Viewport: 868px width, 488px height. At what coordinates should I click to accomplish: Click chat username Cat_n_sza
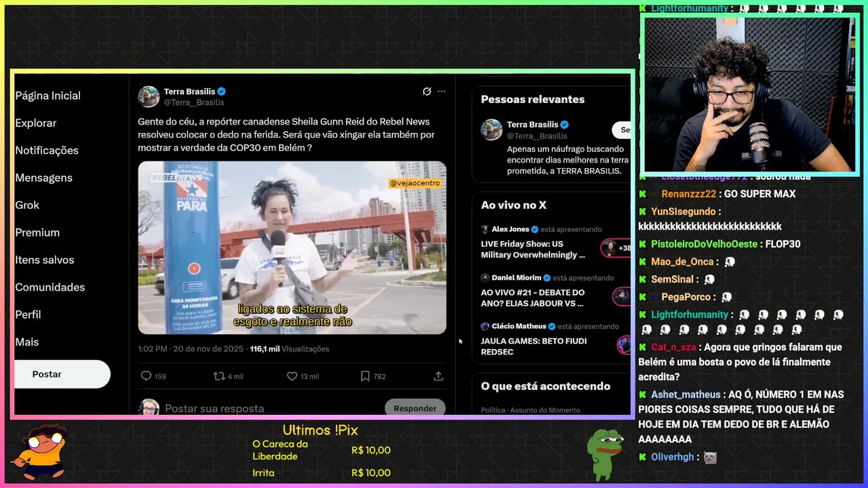coord(673,347)
